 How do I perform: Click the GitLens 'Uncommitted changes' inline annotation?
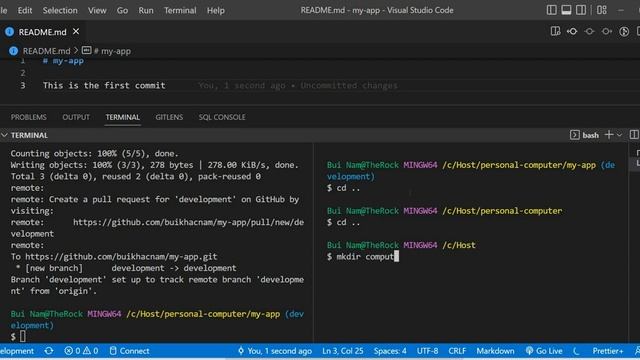coord(349,85)
